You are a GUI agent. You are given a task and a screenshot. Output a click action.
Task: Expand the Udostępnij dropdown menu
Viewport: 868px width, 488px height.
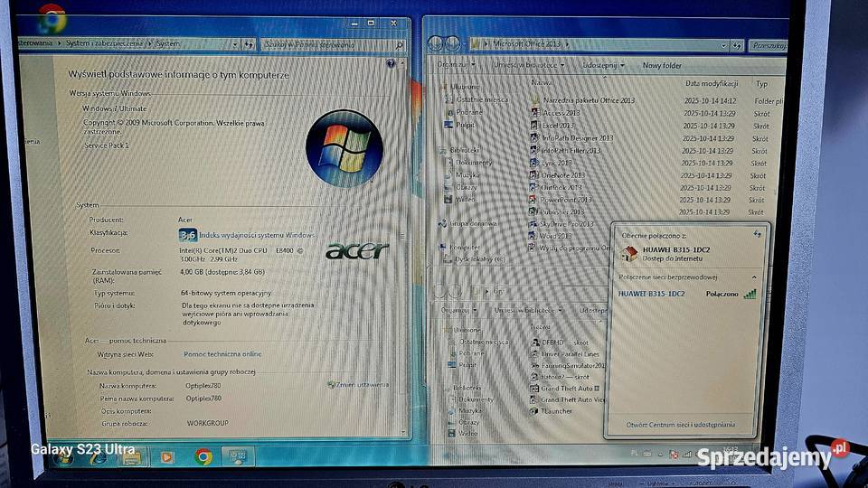600,65
